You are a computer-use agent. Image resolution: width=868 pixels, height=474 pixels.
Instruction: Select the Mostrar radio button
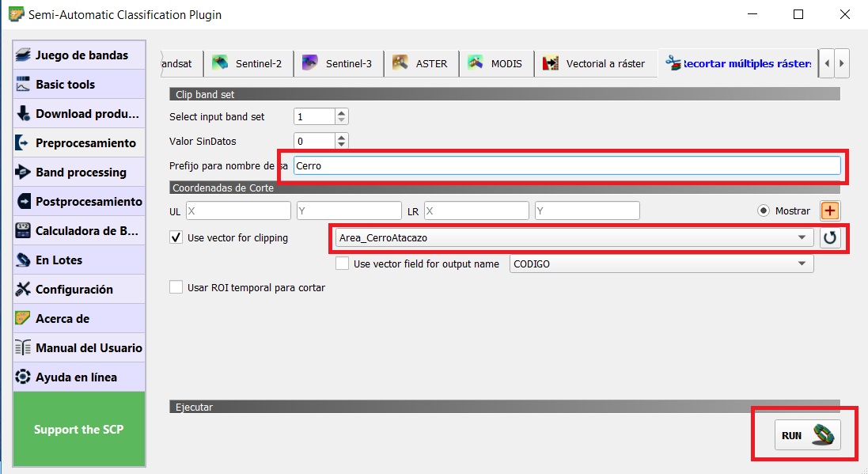[764, 211]
